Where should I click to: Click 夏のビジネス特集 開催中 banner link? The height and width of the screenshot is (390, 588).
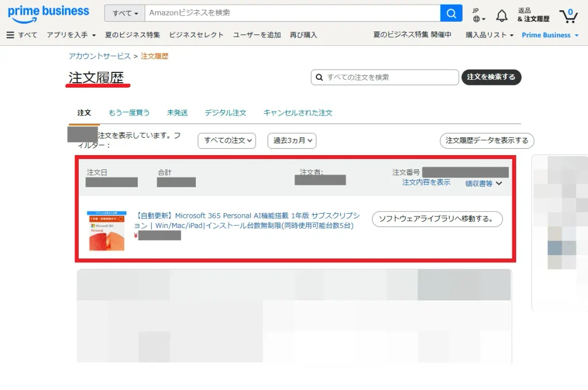click(x=412, y=34)
